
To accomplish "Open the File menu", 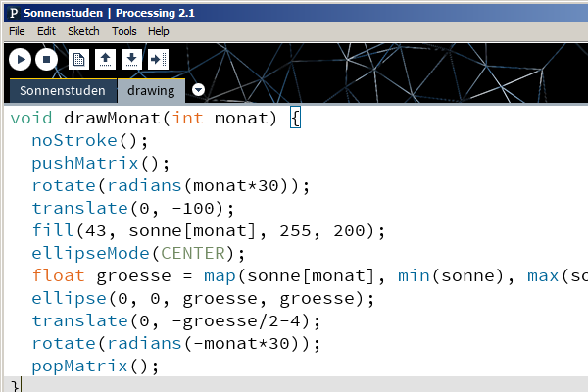I will click(x=17, y=31).
